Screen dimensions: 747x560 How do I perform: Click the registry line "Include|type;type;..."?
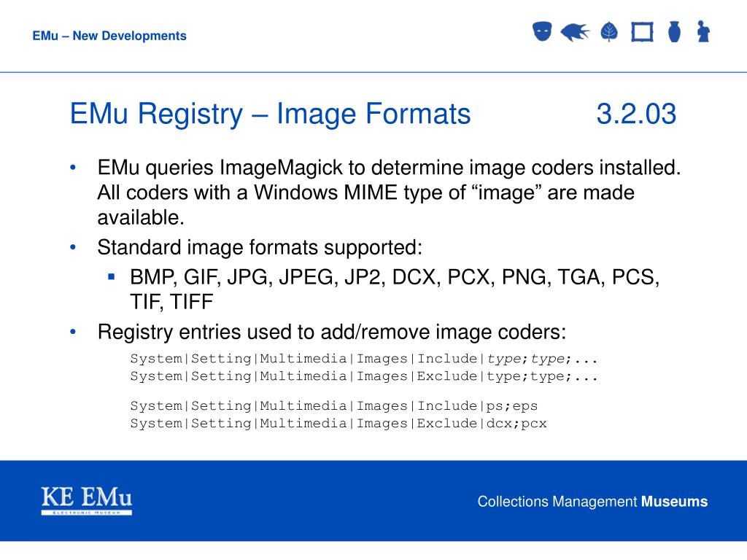pos(364,359)
